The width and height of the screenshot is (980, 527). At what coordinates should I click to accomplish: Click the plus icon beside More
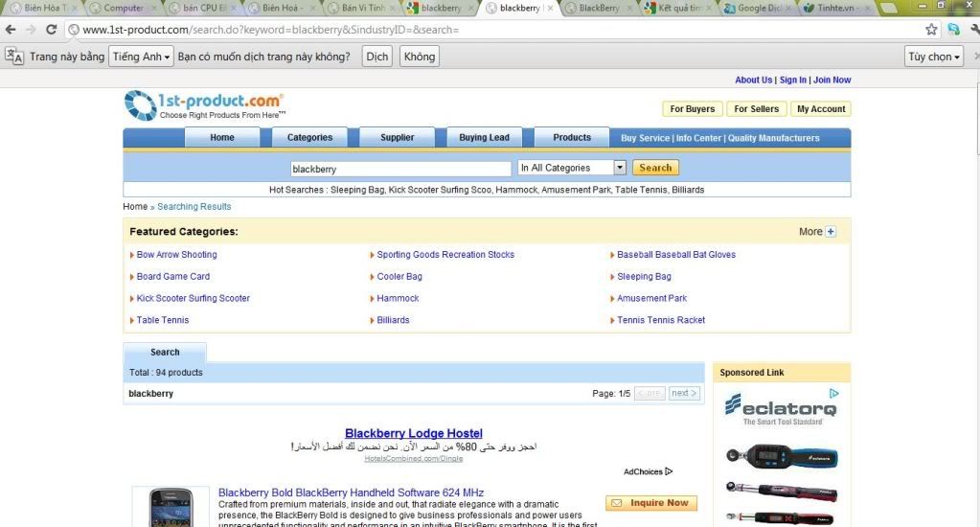pos(831,232)
